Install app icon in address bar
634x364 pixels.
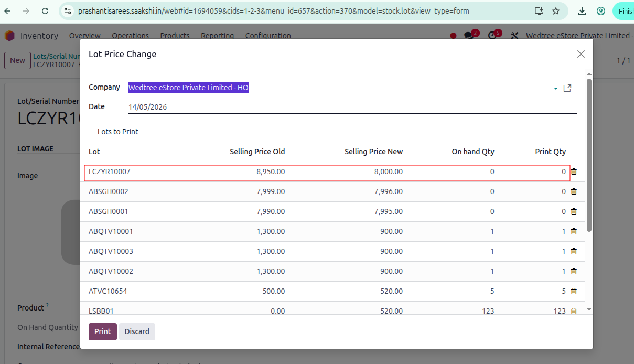pyautogui.click(x=539, y=11)
